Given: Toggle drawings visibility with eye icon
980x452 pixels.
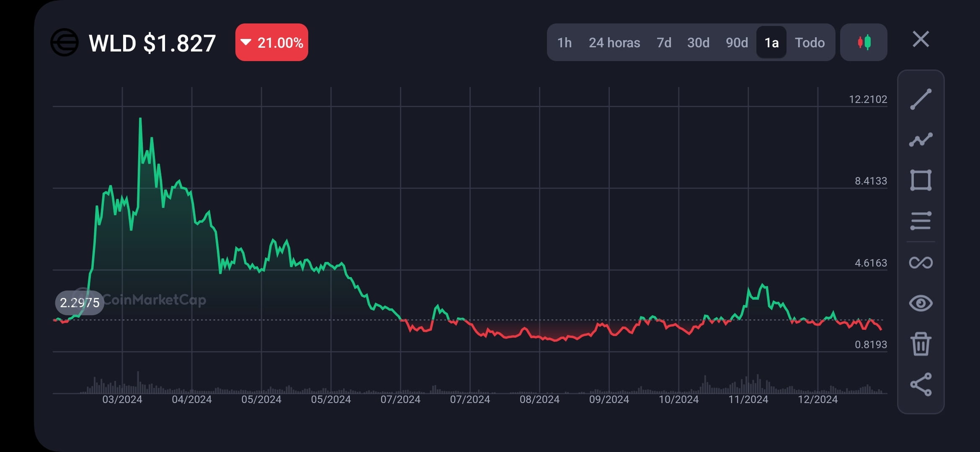Looking at the screenshot, I should pyautogui.click(x=921, y=303).
